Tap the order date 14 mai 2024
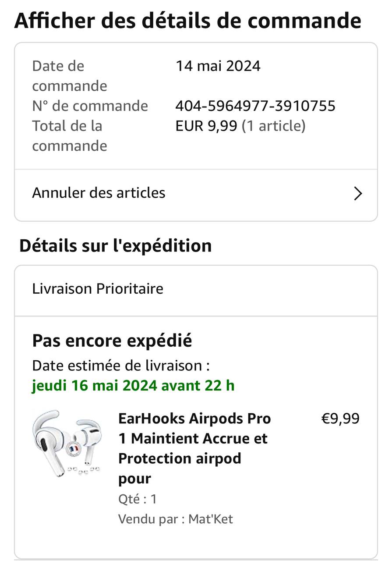Screen dimensions: 392x561 (218, 66)
